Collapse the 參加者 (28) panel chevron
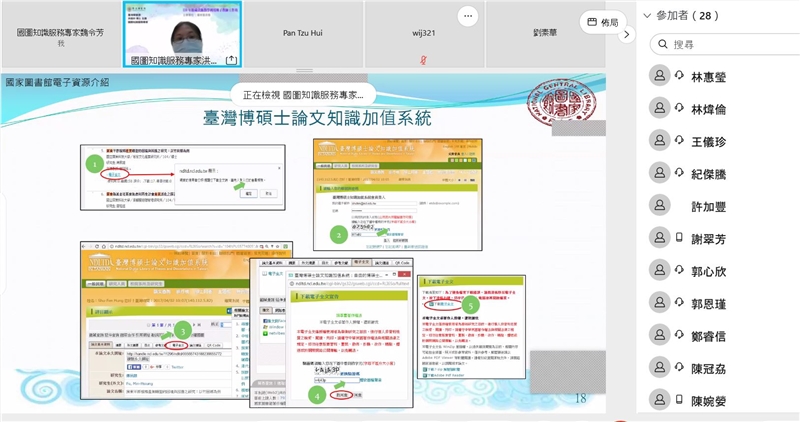Image resolution: width=800 pixels, height=422 pixels. [x=647, y=16]
